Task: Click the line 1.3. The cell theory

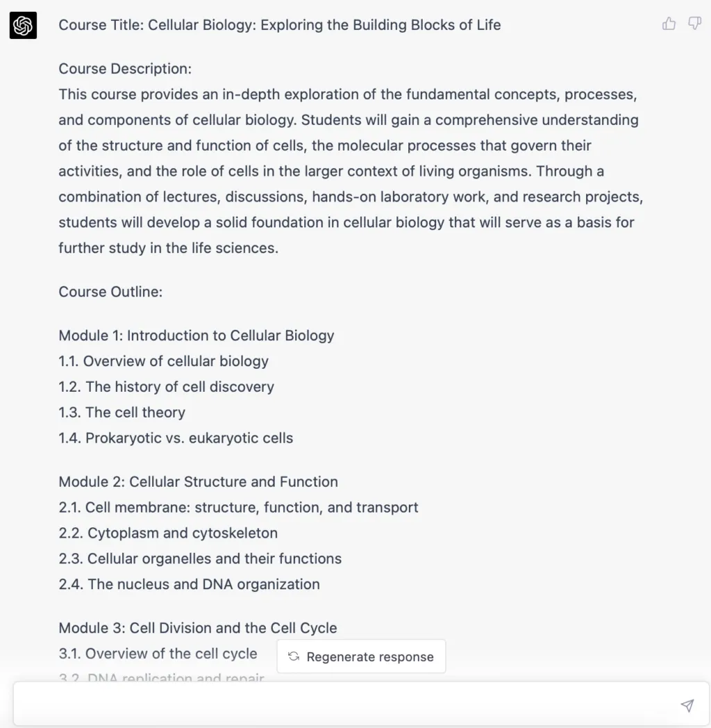Action: 122,413
